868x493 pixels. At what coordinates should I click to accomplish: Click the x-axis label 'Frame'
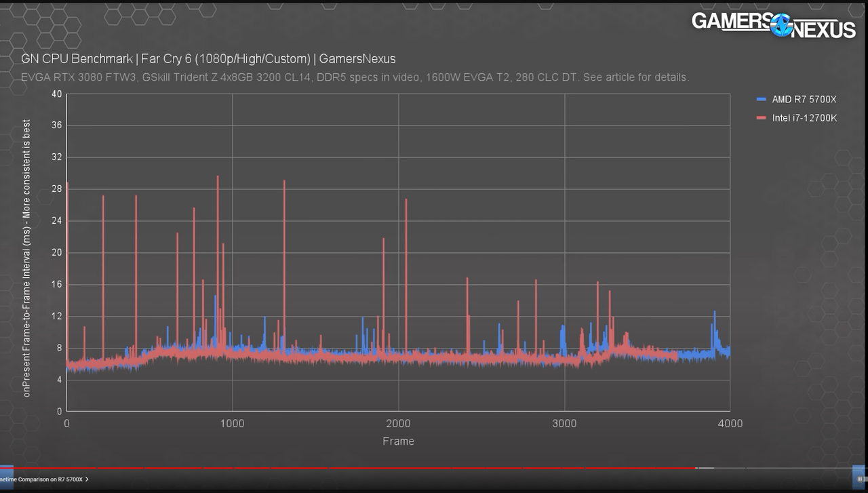(x=398, y=441)
